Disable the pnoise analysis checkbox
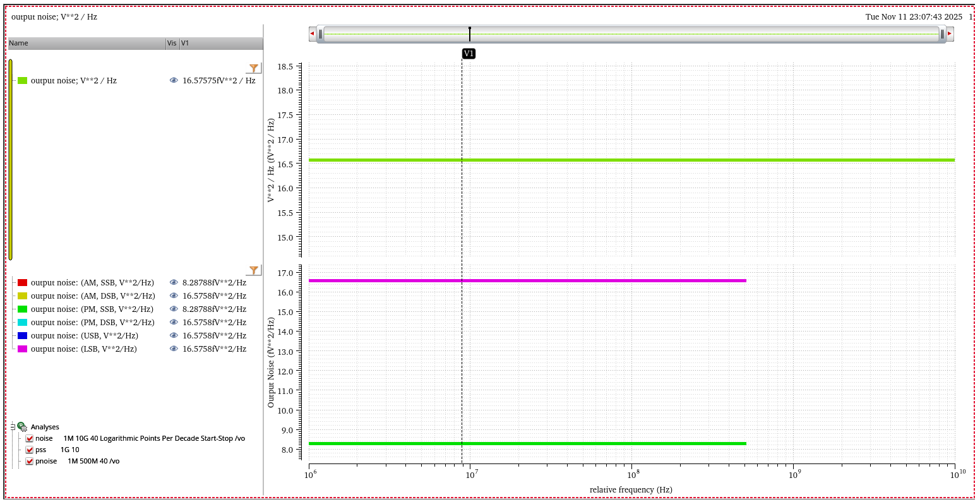The width and height of the screenshot is (980, 502). [29, 461]
